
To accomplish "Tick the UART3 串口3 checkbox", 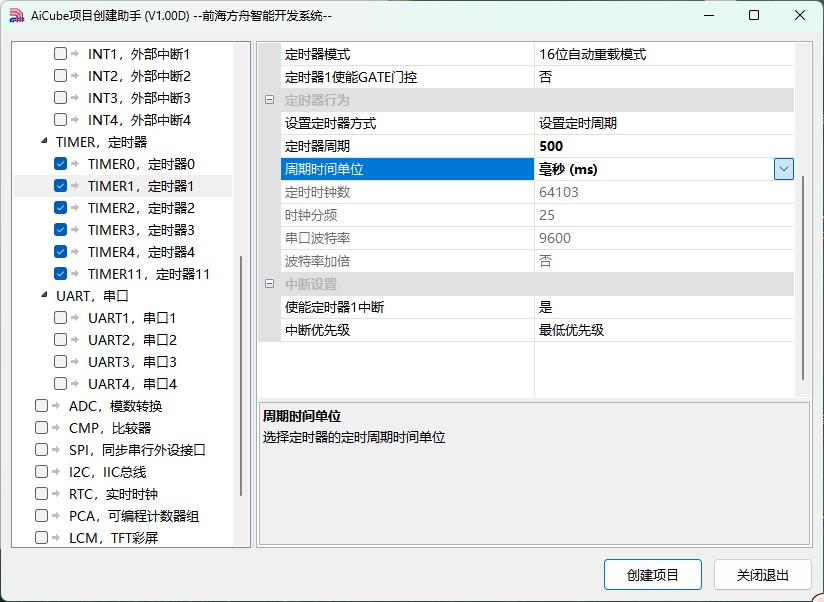I will [x=60, y=362].
